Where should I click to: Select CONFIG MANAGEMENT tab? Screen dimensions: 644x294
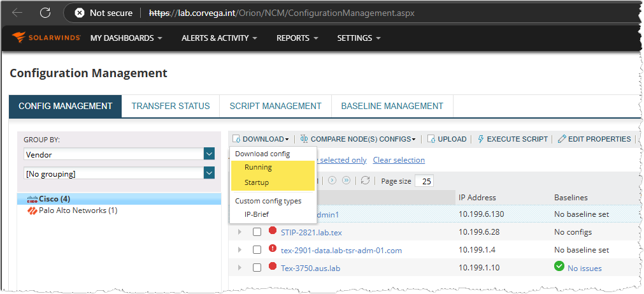point(66,106)
